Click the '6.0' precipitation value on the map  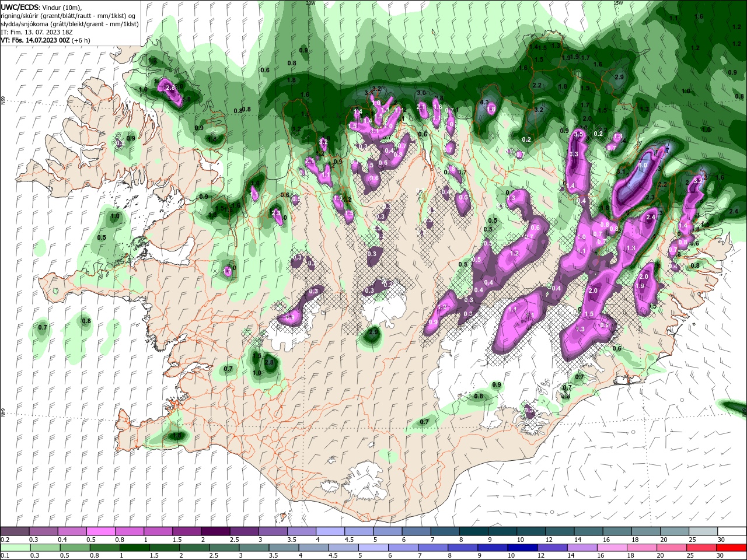[x=643, y=165]
